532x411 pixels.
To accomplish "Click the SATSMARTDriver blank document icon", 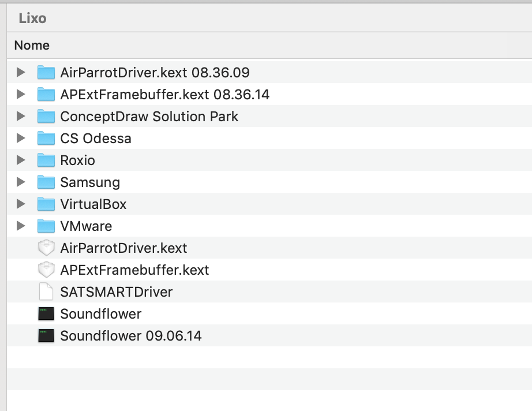I will pyautogui.click(x=46, y=292).
